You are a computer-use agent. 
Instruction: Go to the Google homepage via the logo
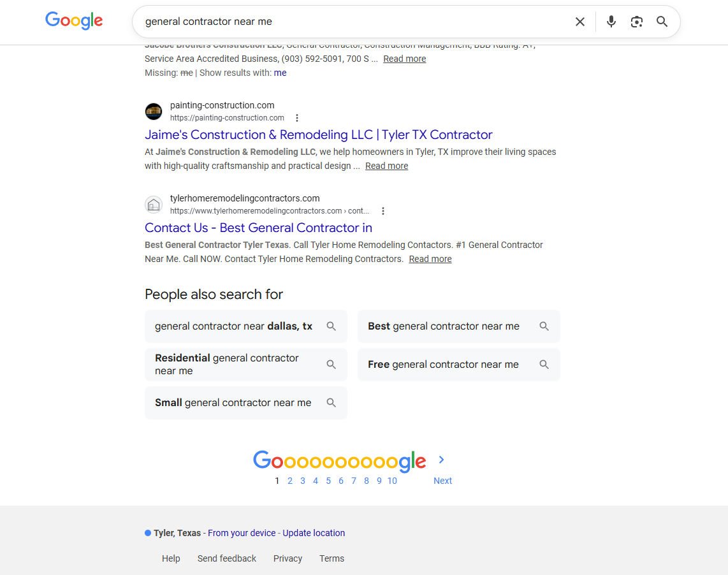[73, 20]
